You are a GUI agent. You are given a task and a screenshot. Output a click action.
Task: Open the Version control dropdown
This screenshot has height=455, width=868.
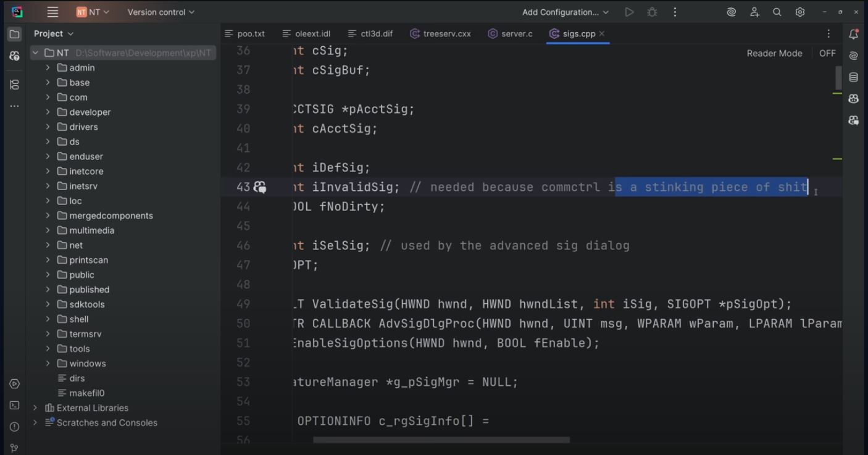161,12
